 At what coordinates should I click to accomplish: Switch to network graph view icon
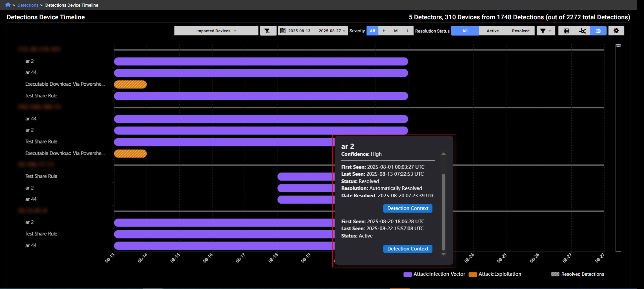(582, 31)
